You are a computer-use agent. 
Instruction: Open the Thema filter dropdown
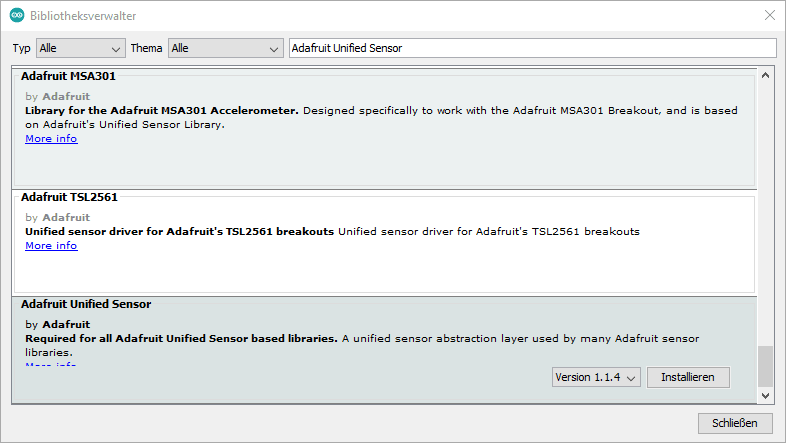pyautogui.click(x=226, y=48)
